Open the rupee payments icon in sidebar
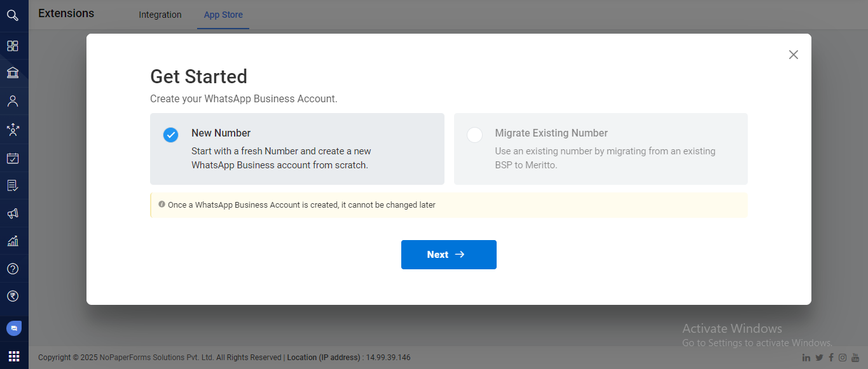This screenshot has width=868, height=369. (x=13, y=296)
